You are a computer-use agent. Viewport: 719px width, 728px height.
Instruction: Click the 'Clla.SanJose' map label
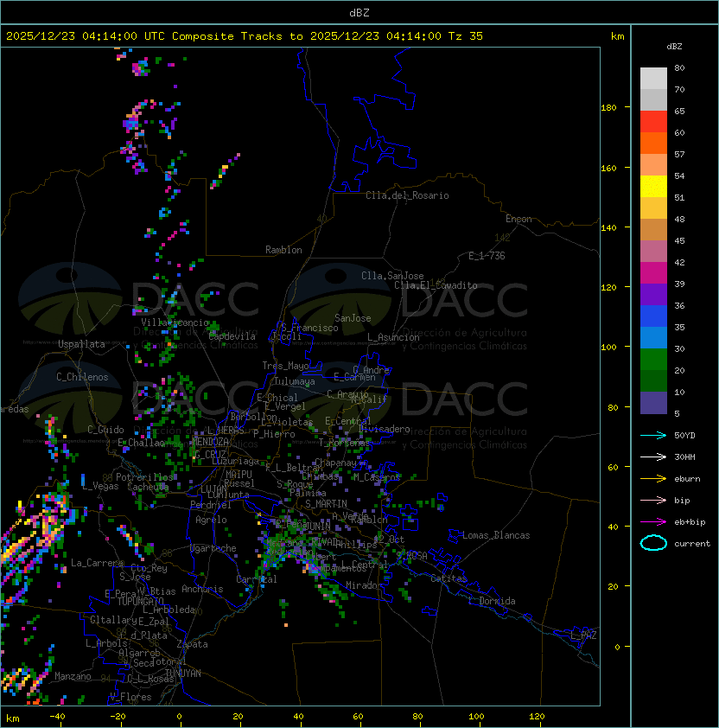pos(392,276)
